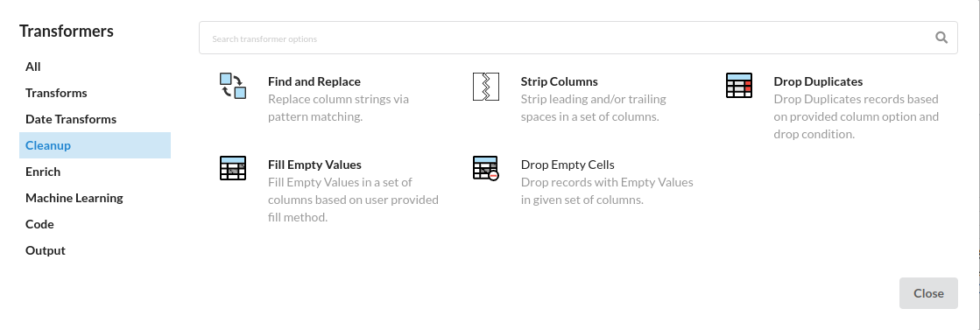The height and width of the screenshot is (330, 980).
Task: Click the Fill Empty Values table icon
Action: pos(233,168)
